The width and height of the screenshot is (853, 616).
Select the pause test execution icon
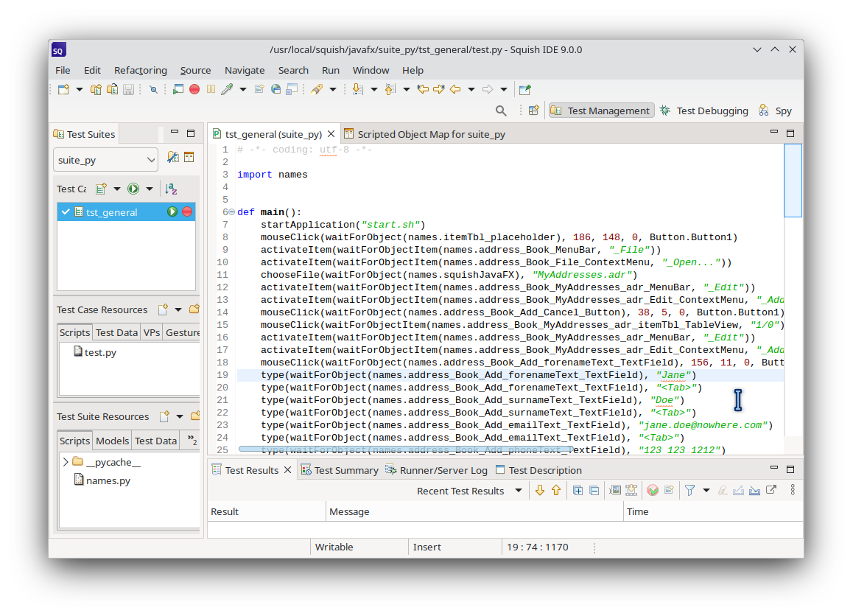[x=210, y=88]
